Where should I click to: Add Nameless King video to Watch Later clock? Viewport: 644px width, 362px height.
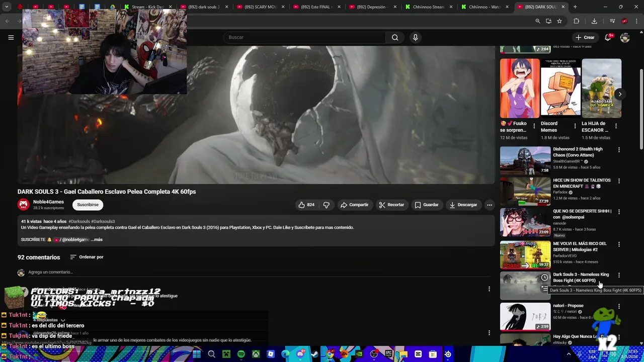[544, 278]
